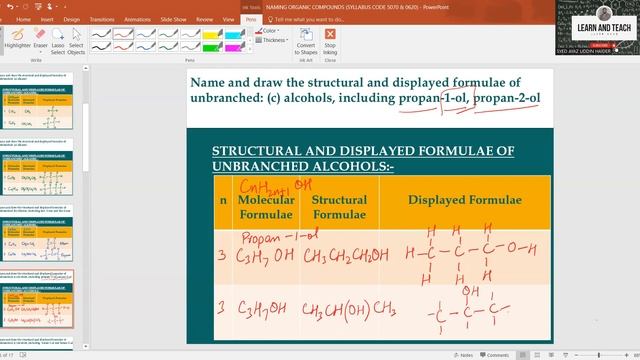Viewport: 640px width, 360px height.
Task: Select second slide thumbnail in panel
Action: click(37, 167)
